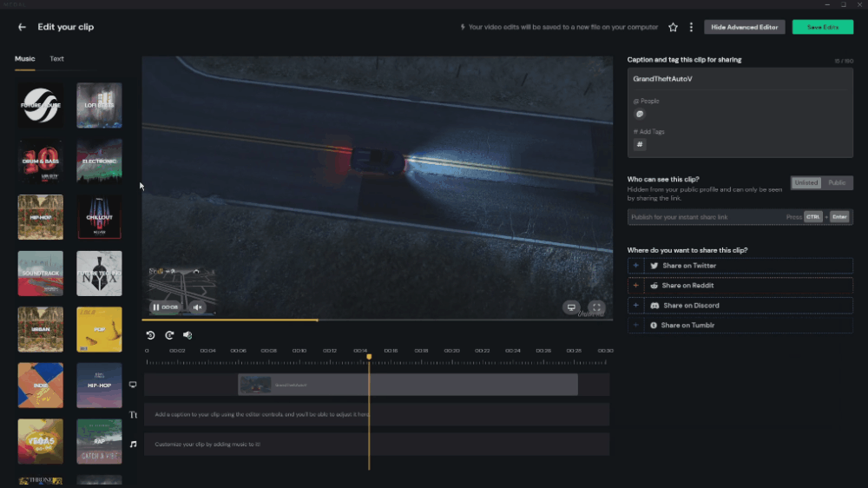Toggle the timeline volume speaker icon
This screenshot has height=488, width=868.
(x=187, y=335)
